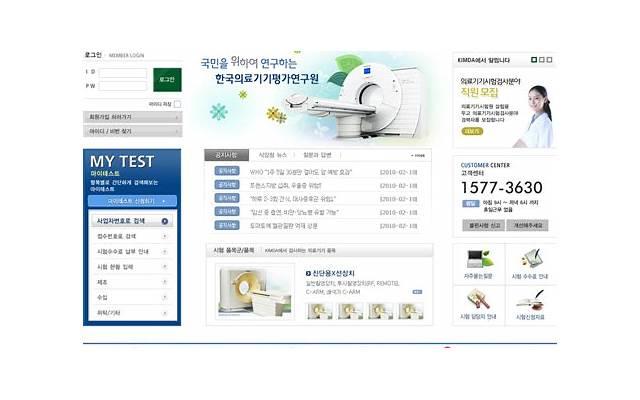Click the 직원 모집 banner heading
The height and width of the screenshot is (400, 640).
(x=480, y=92)
